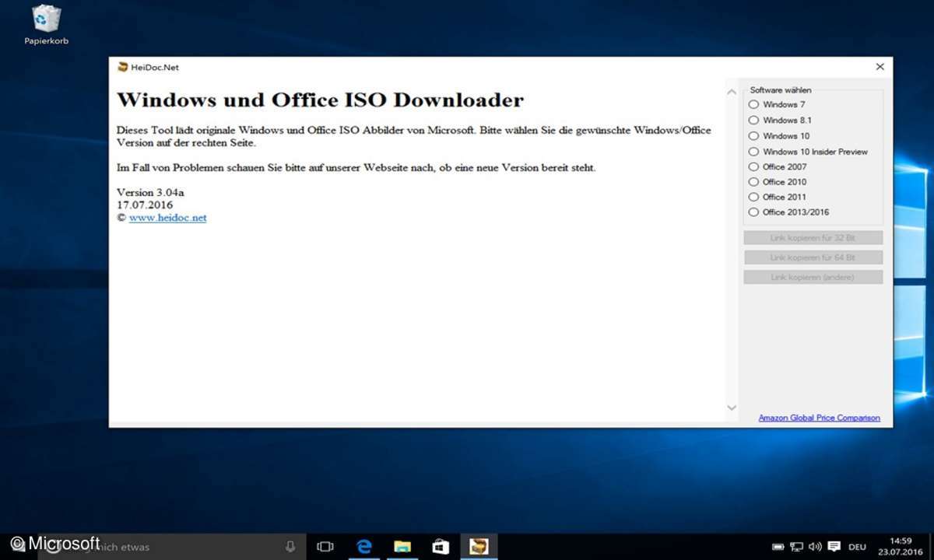The image size is (934, 560).
Task: Open network icon in system tray
Action: coord(796,547)
